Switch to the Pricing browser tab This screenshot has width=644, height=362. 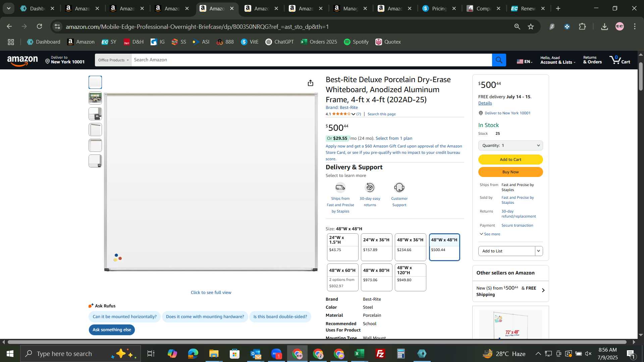coord(439,8)
